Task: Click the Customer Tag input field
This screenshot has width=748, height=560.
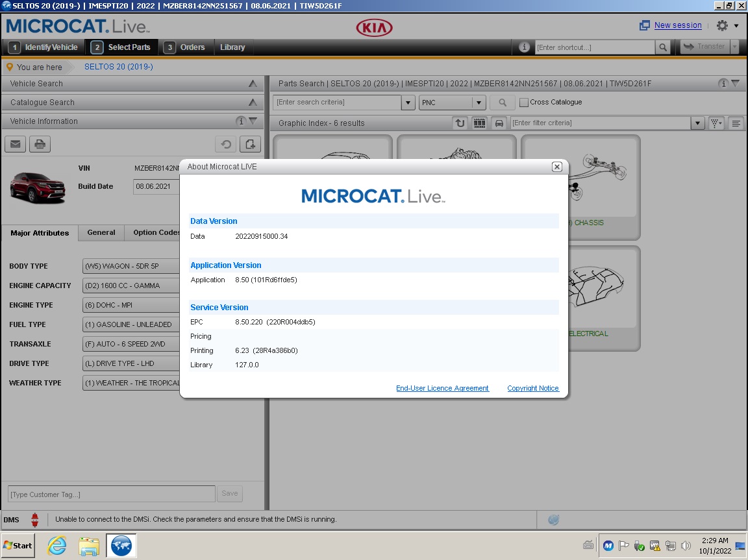Action: coord(112,494)
